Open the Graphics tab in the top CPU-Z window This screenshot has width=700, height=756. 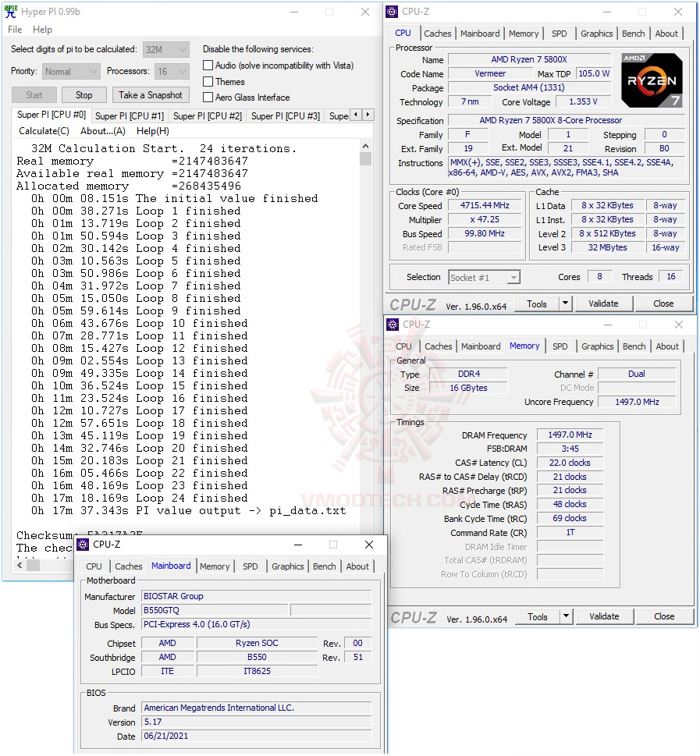[597, 34]
